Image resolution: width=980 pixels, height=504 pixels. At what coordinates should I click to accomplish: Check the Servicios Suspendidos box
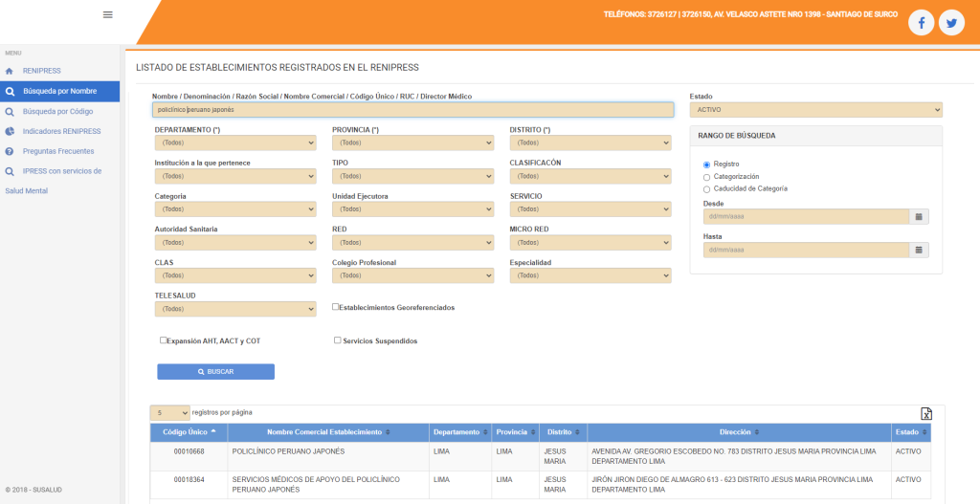click(x=338, y=340)
